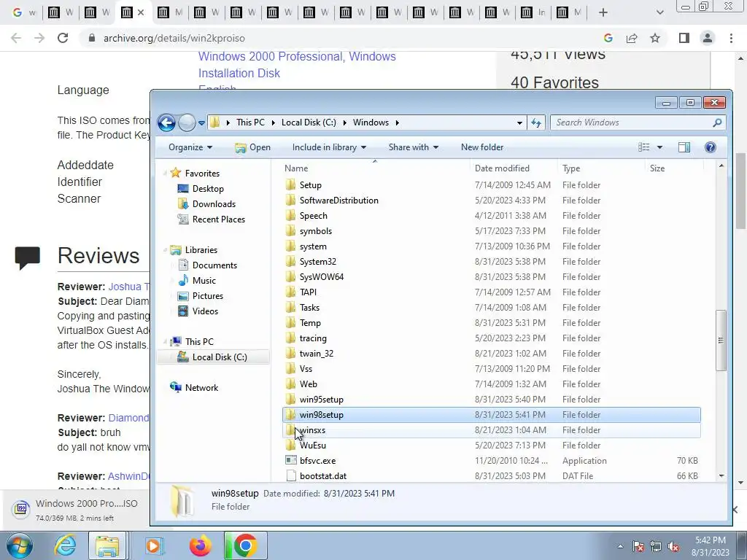The image size is (747, 560).
Task: Launch Firefox from the taskbar
Action: click(x=200, y=545)
